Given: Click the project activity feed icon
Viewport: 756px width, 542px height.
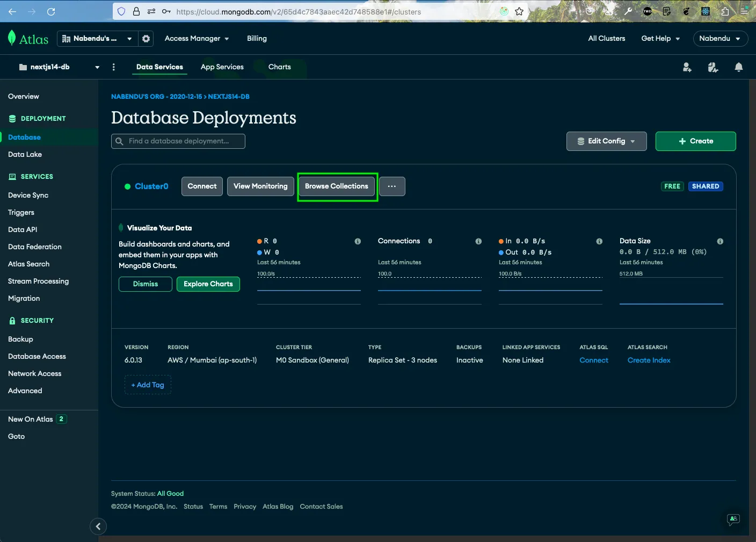Looking at the screenshot, I should (713, 67).
